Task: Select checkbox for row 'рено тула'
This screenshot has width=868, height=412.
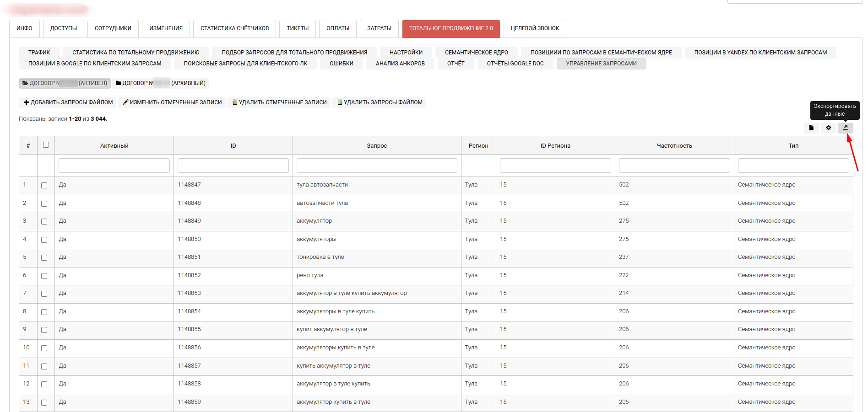Action: [44, 276]
